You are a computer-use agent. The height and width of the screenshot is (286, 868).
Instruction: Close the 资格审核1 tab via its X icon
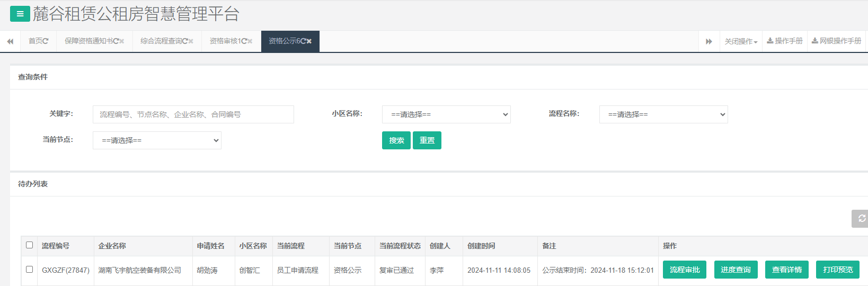(x=250, y=41)
